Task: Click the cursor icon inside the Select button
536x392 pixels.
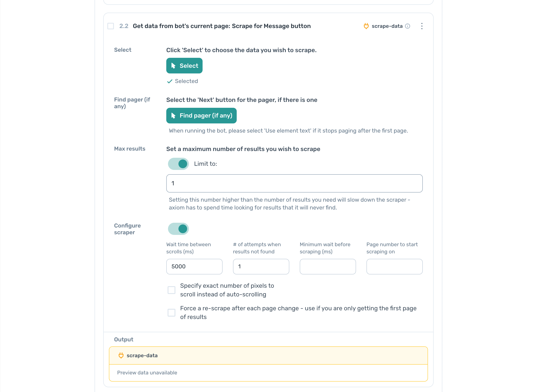Action: [173, 65]
